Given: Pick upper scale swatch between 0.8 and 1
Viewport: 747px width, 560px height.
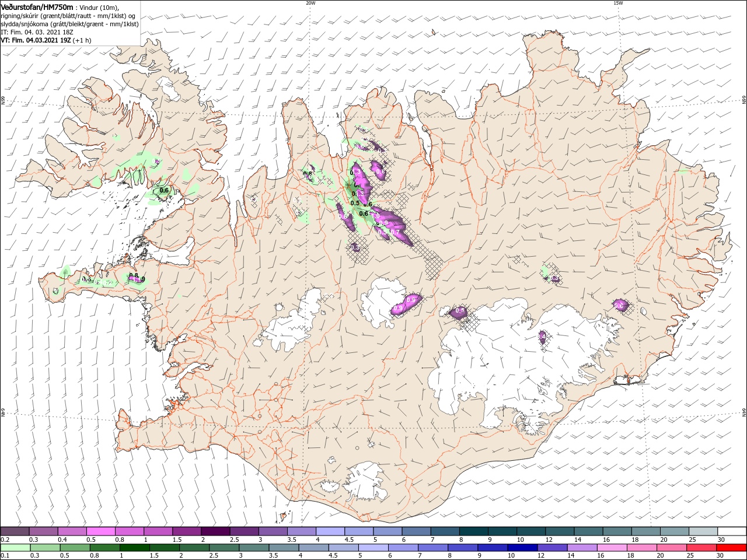Looking at the screenshot, I should pyautogui.click(x=129, y=531).
